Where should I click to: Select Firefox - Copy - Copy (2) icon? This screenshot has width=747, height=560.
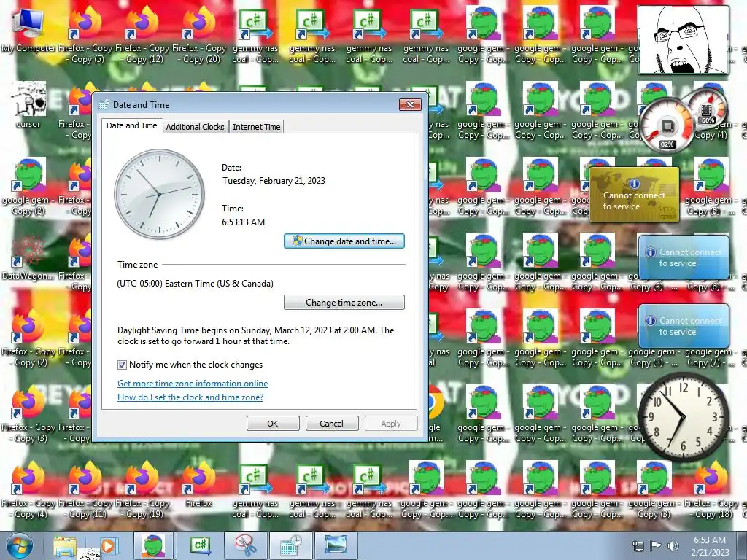coord(28,338)
